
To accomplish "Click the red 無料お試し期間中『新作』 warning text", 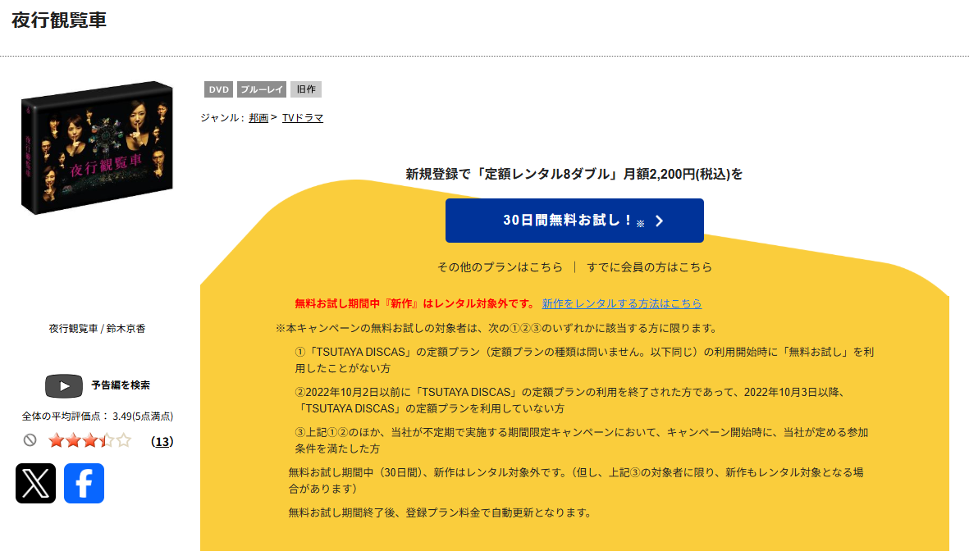I will pos(415,303).
